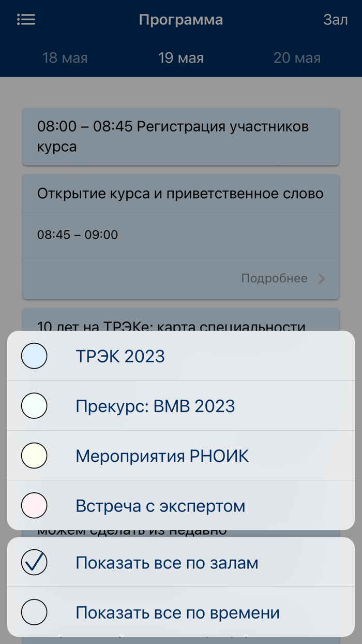Tap the pale yellow circle beside Мероприятия РНОИК

pos(34,456)
